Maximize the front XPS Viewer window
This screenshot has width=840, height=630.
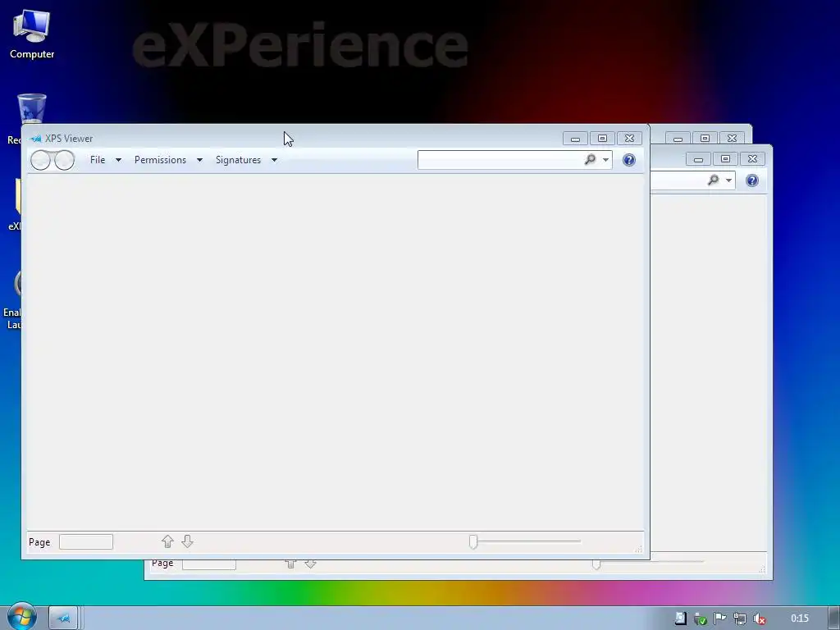click(x=602, y=139)
